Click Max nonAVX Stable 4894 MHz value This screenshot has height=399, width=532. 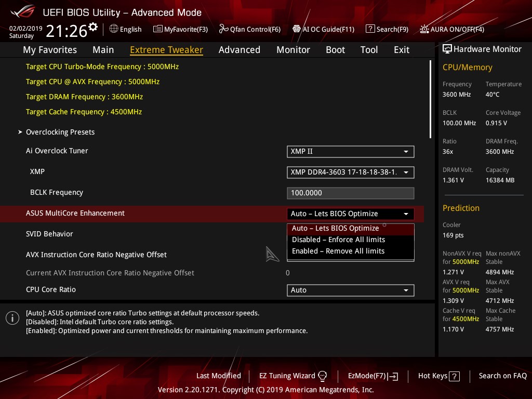click(x=500, y=272)
